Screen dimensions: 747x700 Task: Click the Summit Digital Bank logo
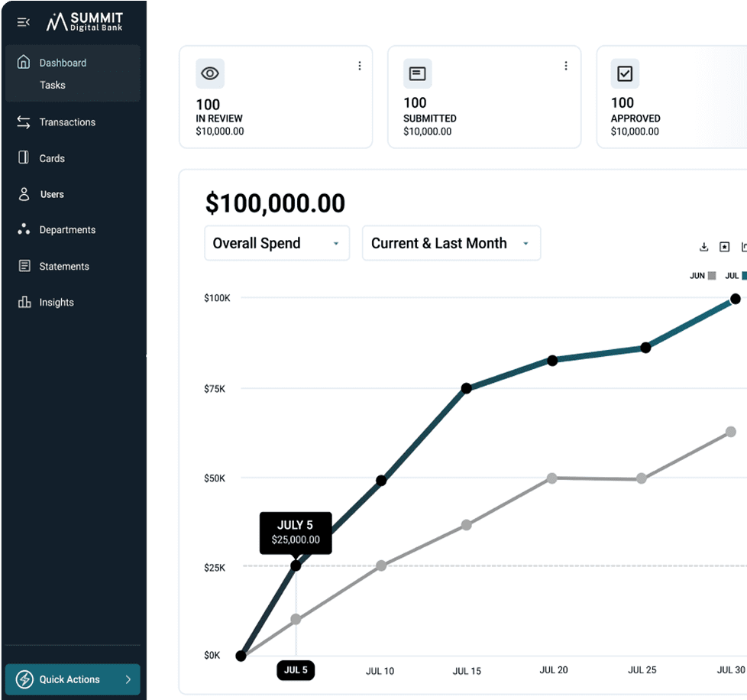pos(84,22)
